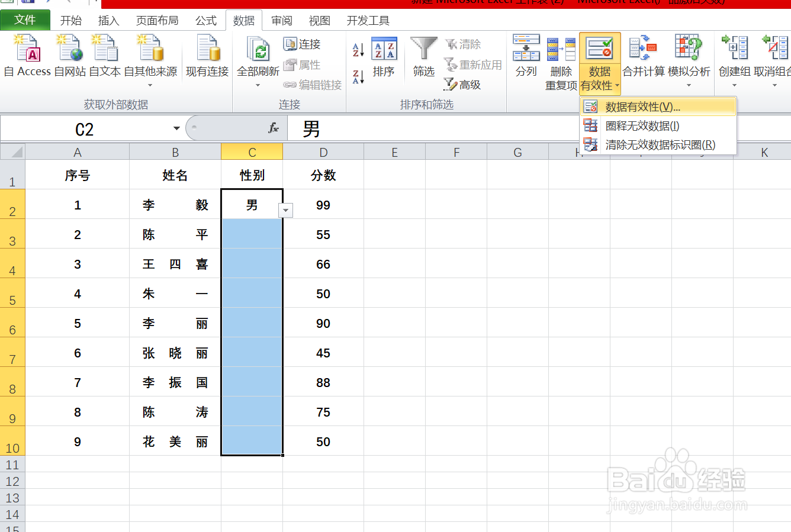Open the 筛选 filter tool
This screenshot has width=791, height=532.
tap(423, 57)
